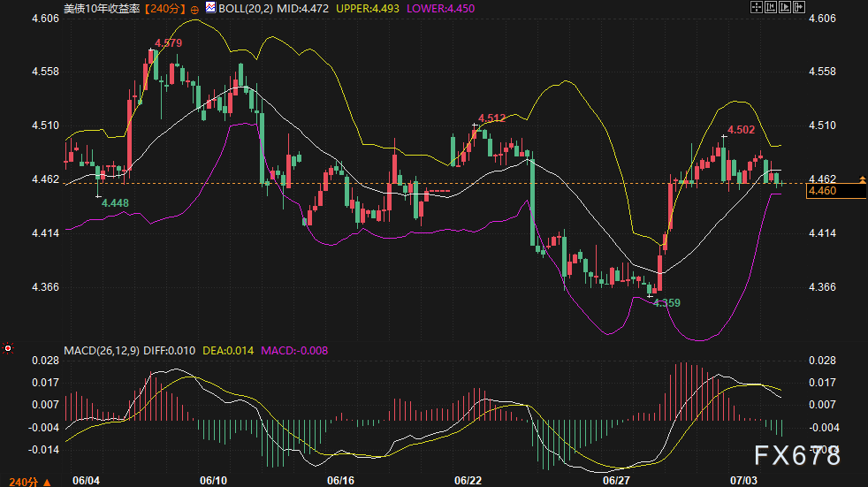Click the 06/22 date label on the time axis
The width and height of the screenshot is (868, 487).
point(468,480)
